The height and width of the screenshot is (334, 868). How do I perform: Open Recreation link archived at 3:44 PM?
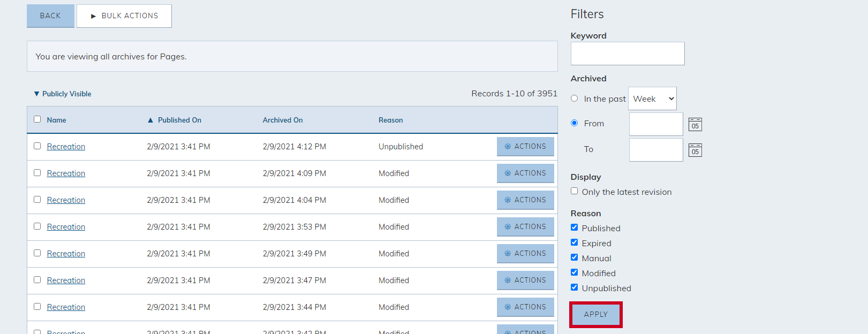click(66, 307)
